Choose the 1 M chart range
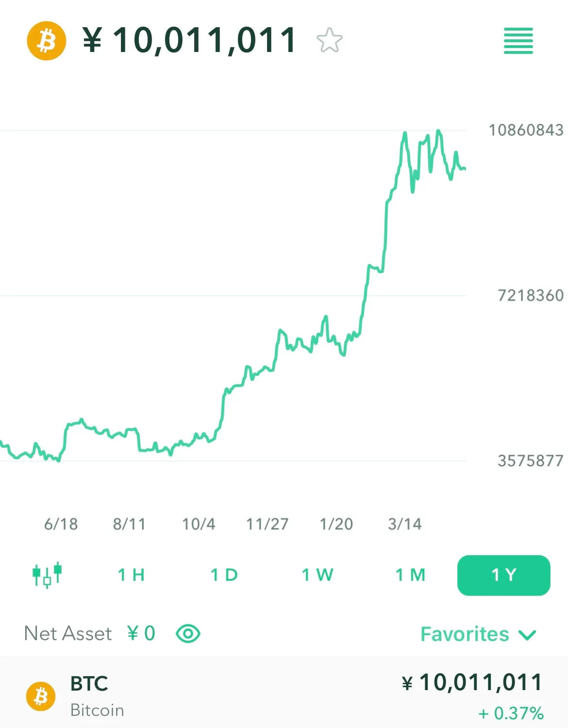Viewport: 568px width, 728px height. pyautogui.click(x=411, y=575)
